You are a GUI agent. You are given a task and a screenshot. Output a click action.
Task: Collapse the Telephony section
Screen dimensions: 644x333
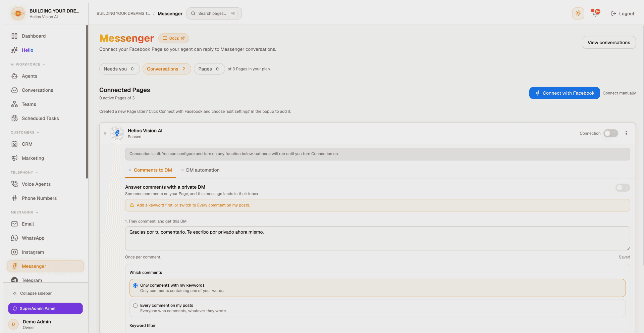pos(24,173)
